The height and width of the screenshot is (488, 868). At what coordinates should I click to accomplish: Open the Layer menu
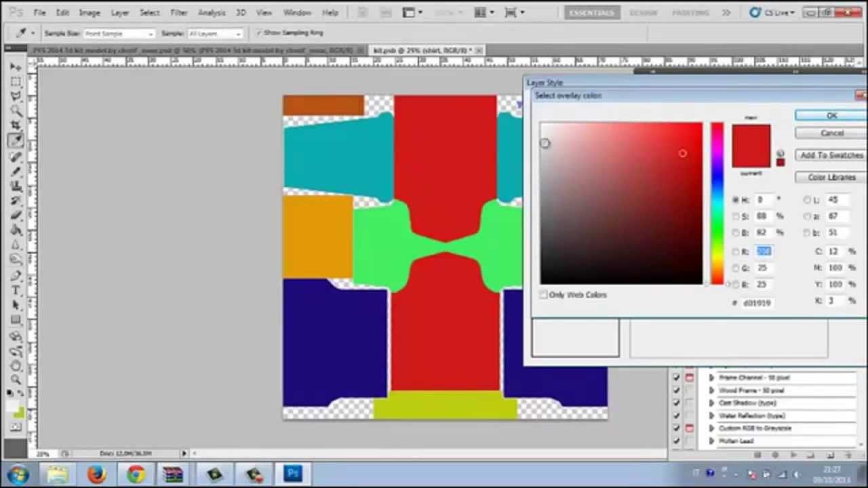click(x=120, y=13)
